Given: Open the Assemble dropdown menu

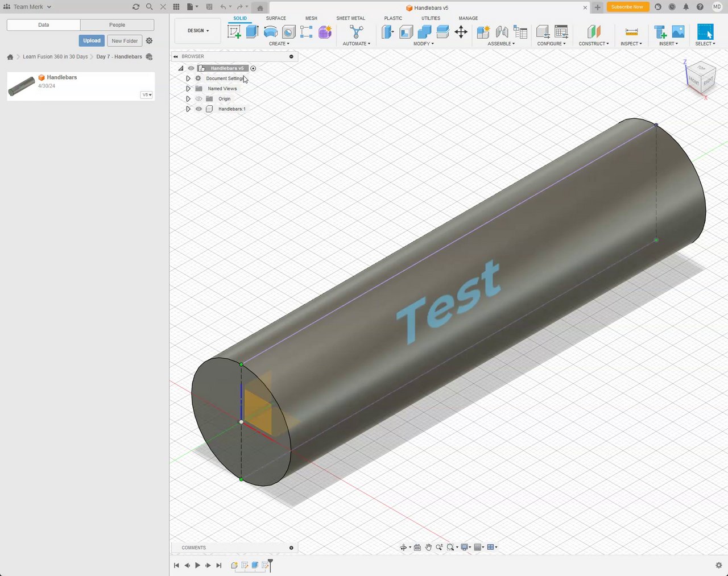Looking at the screenshot, I should click(501, 44).
